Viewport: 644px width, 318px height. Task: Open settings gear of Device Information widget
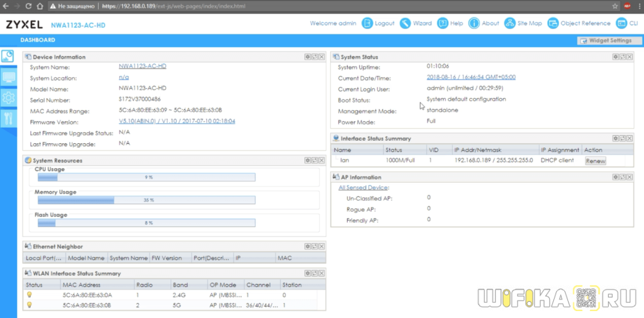coord(308,57)
